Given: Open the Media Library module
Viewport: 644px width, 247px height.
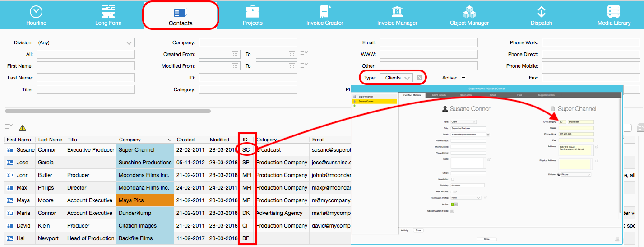Looking at the screenshot, I should (x=614, y=15).
